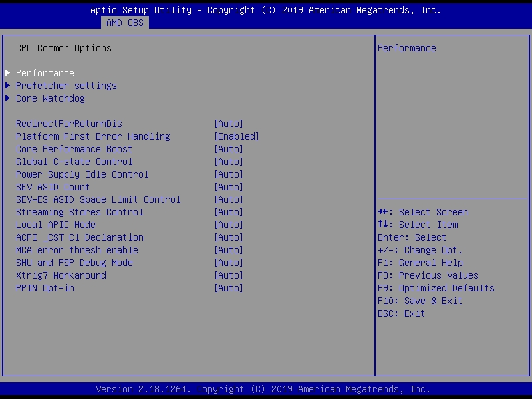Expand Prefetcher settings submenu
This screenshot has width=532, height=399.
pos(66,86)
